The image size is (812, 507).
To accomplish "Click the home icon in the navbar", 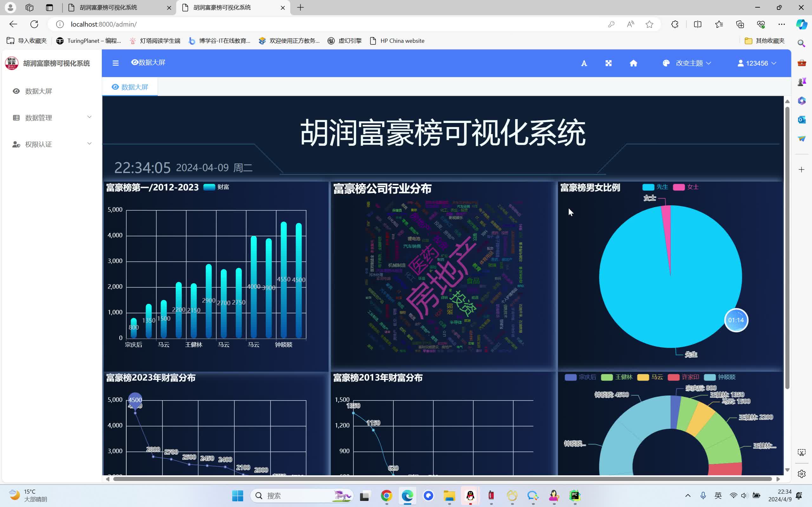I will (x=633, y=63).
